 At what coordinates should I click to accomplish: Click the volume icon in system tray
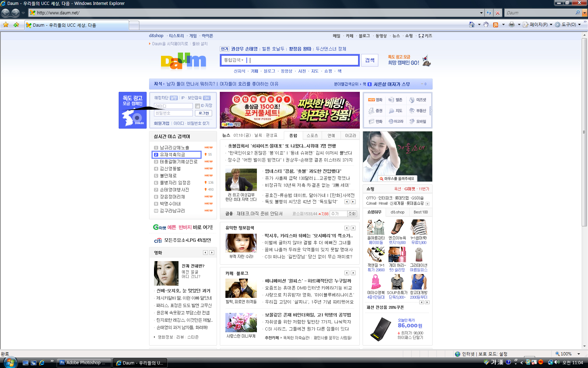[557, 362]
